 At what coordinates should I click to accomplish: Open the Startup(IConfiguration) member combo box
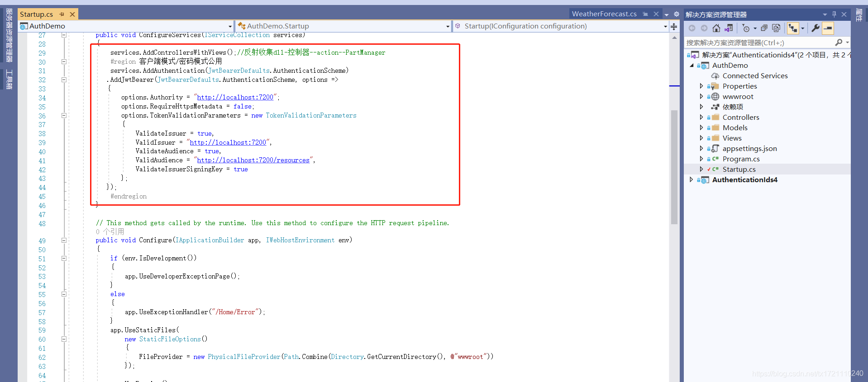coord(561,26)
